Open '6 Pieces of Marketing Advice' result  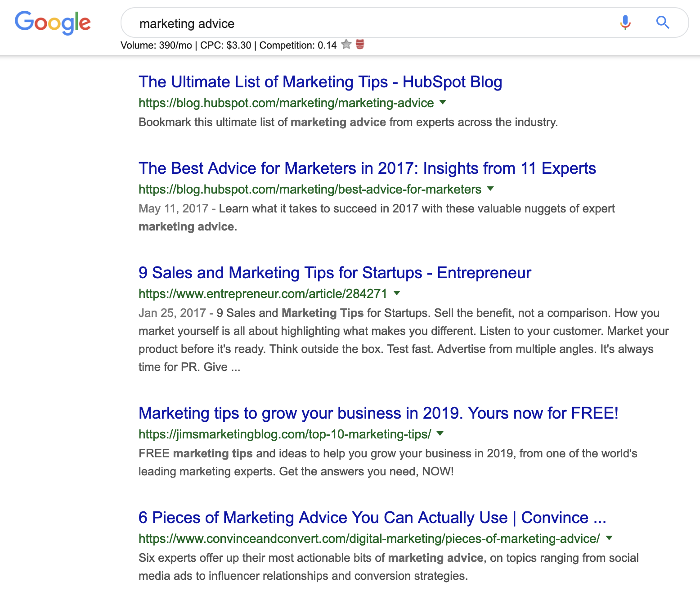[x=372, y=518]
